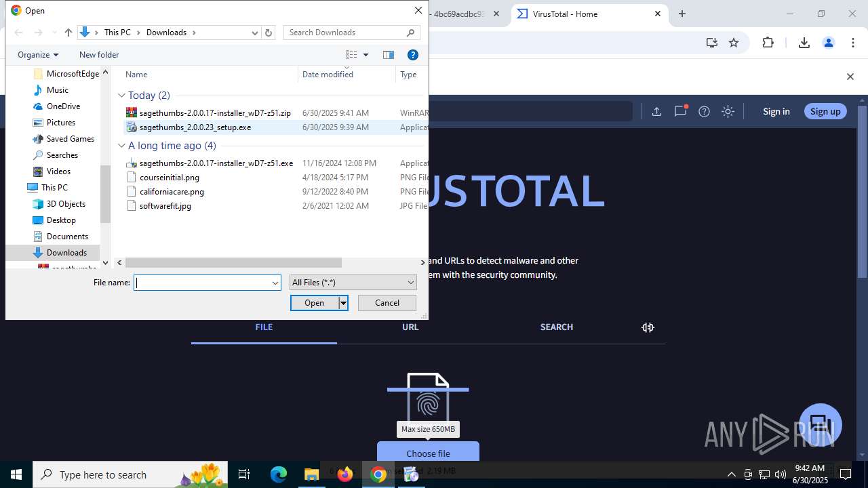Open Chrome extensions puzzle icon
Viewport: 868px width, 488px height.
click(768, 43)
